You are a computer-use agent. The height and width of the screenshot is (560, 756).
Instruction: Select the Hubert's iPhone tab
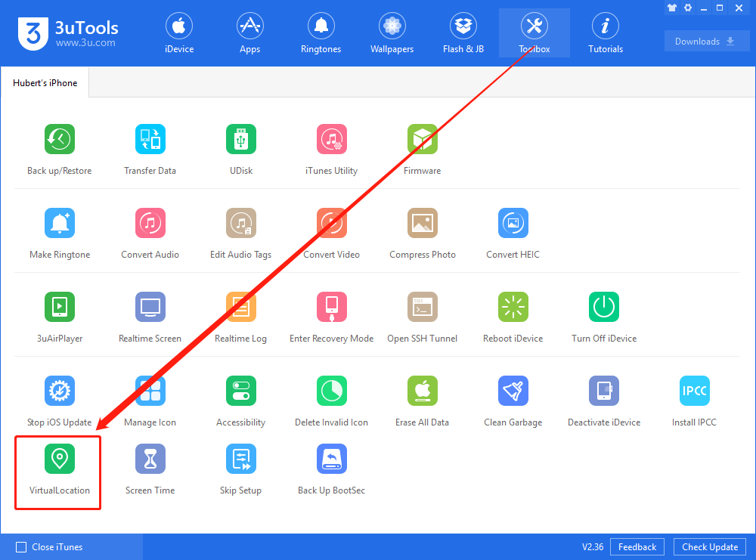click(44, 82)
